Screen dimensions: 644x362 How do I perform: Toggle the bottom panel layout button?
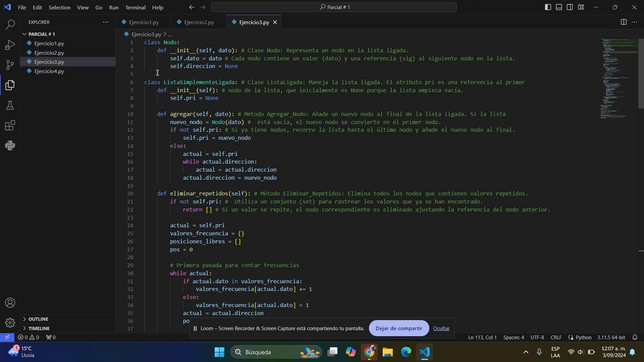coord(559,8)
